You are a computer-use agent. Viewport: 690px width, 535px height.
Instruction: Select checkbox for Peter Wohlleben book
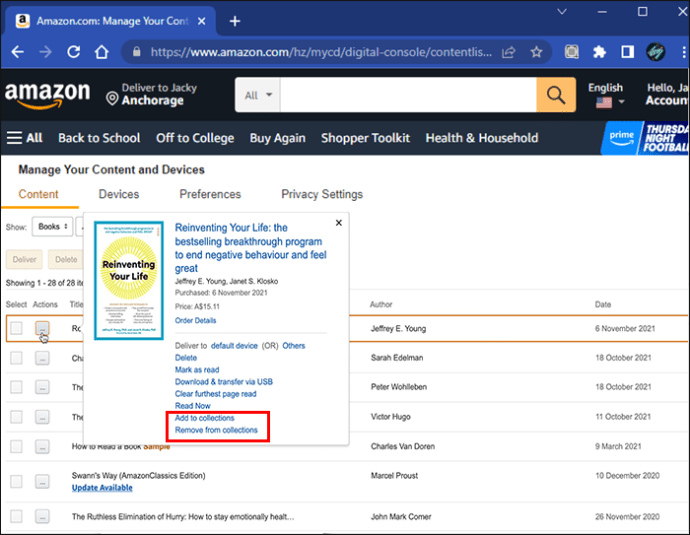pyautogui.click(x=16, y=387)
